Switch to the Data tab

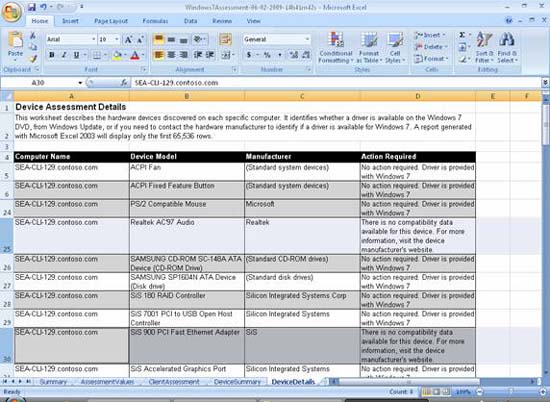(x=190, y=21)
